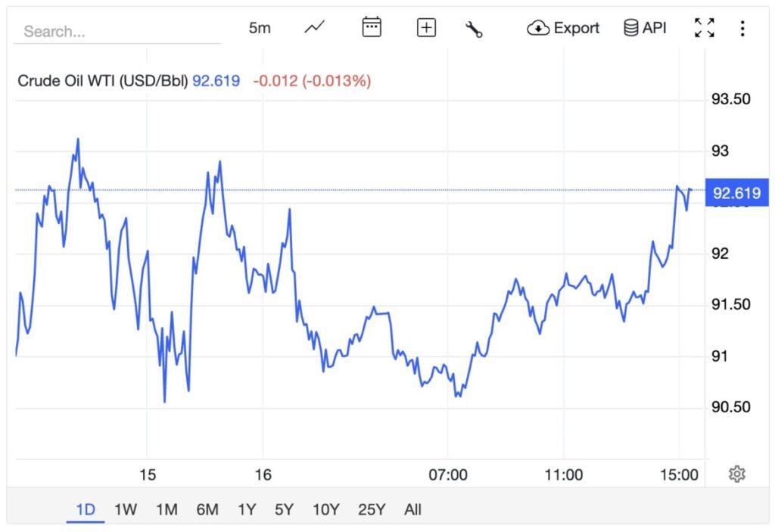
Task: Select the line chart style icon
Action: tap(313, 27)
